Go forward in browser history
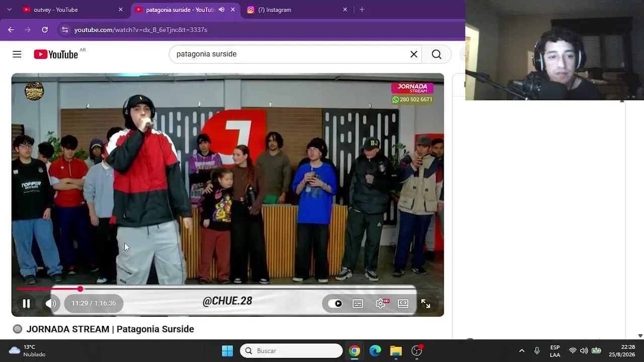 point(28,30)
